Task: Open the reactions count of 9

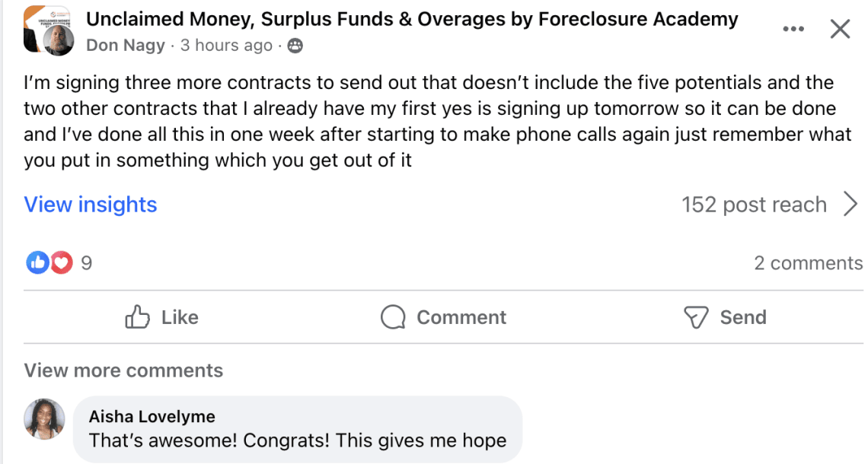Action: point(86,263)
